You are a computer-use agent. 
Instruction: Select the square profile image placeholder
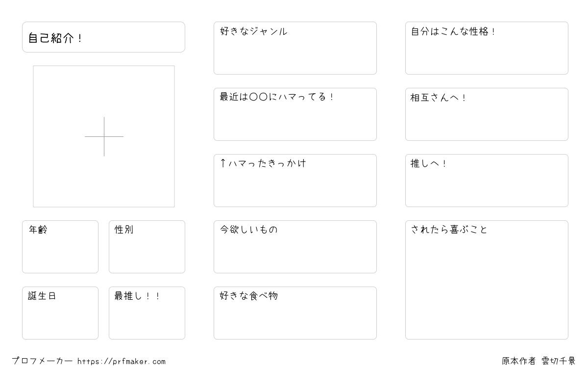point(104,136)
